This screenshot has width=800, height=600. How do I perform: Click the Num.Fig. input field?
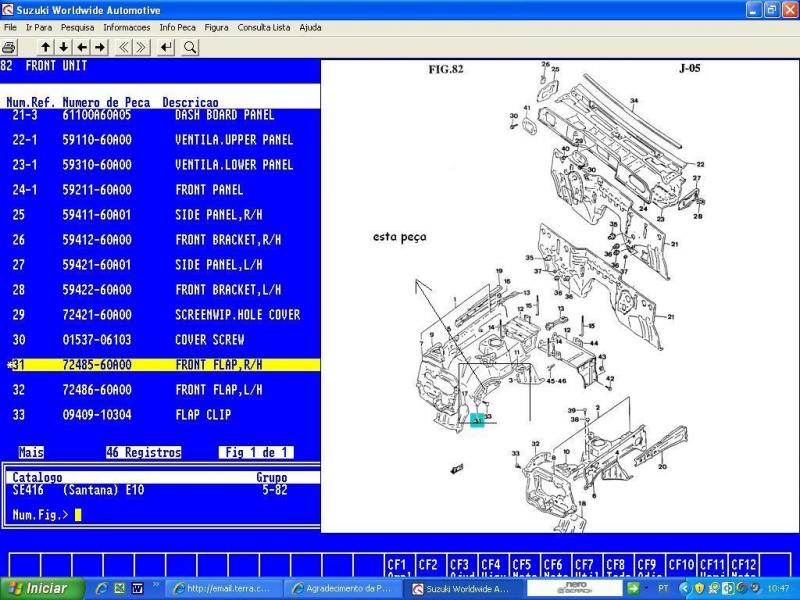78,515
